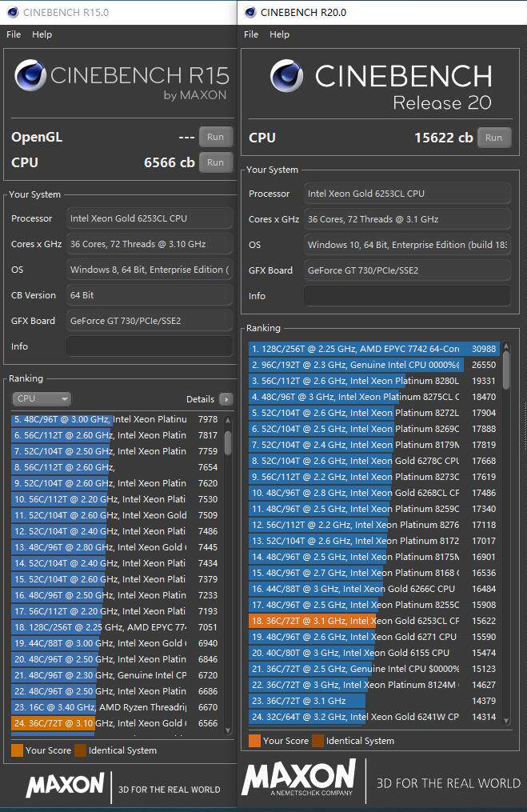527x812 pixels.
Task: Open the File menu in Cinebench R15
Action: tap(14, 34)
